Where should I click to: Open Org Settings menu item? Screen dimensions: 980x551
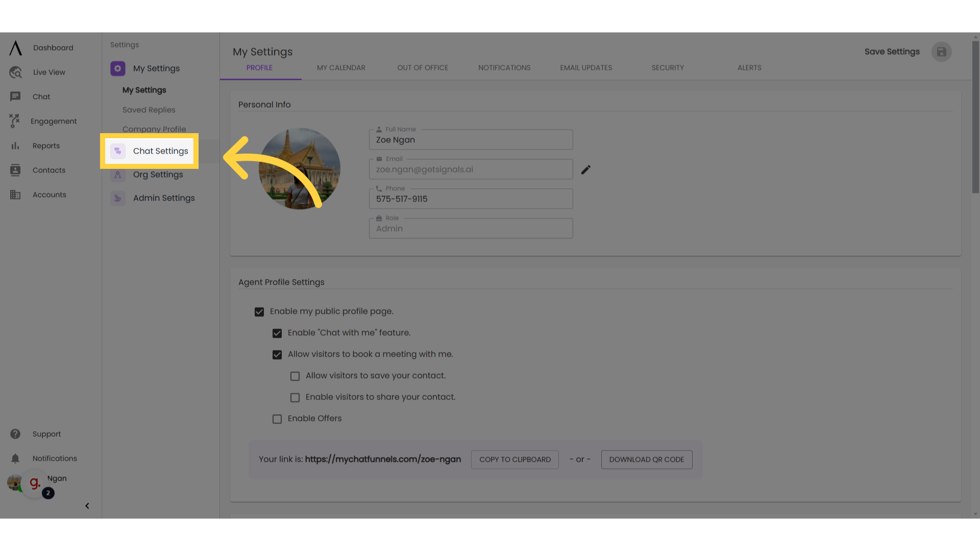[158, 174]
